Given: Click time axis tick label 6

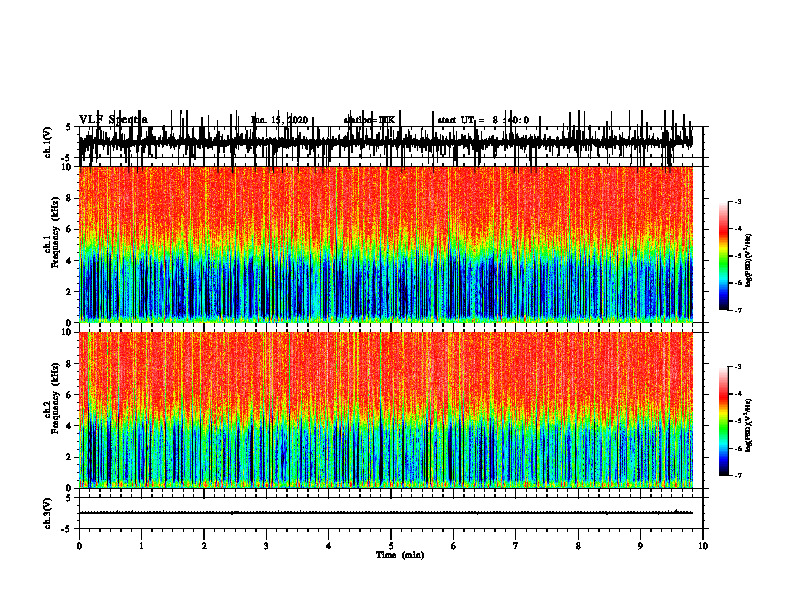Looking at the screenshot, I should click(x=454, y=546).
